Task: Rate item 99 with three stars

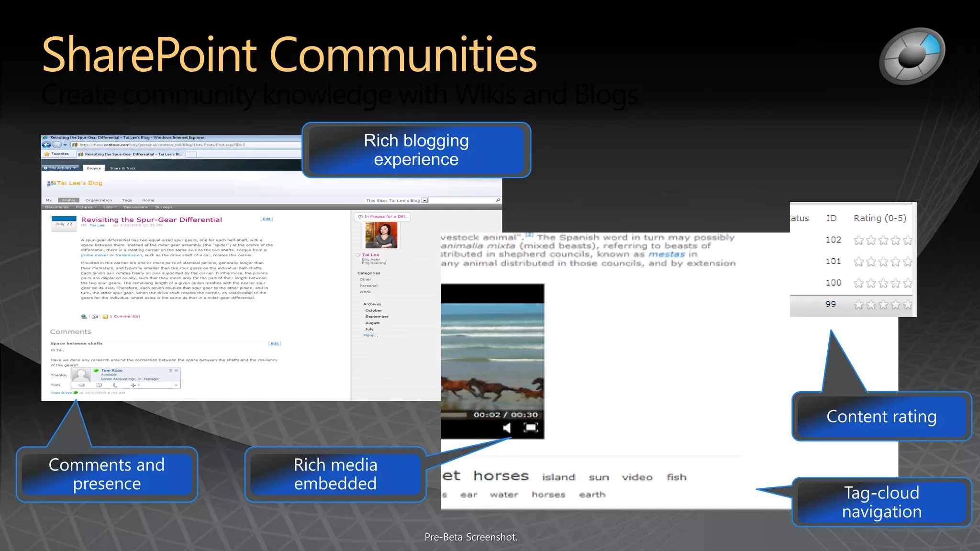Action: 883,305
